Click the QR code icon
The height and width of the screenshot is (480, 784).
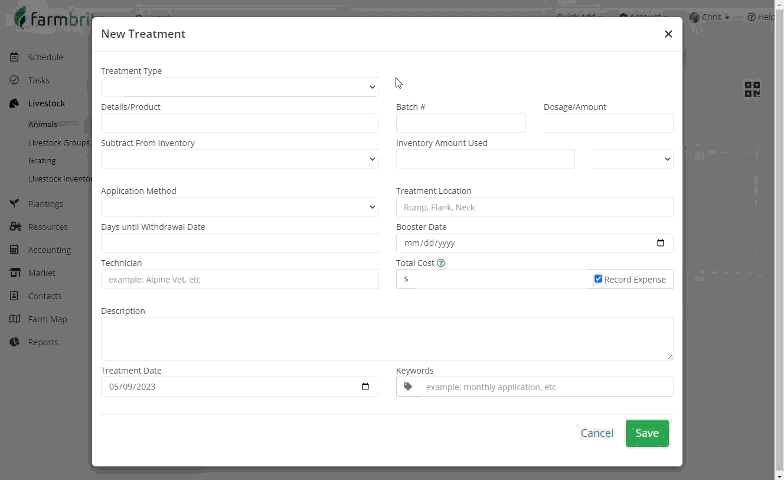752,90
